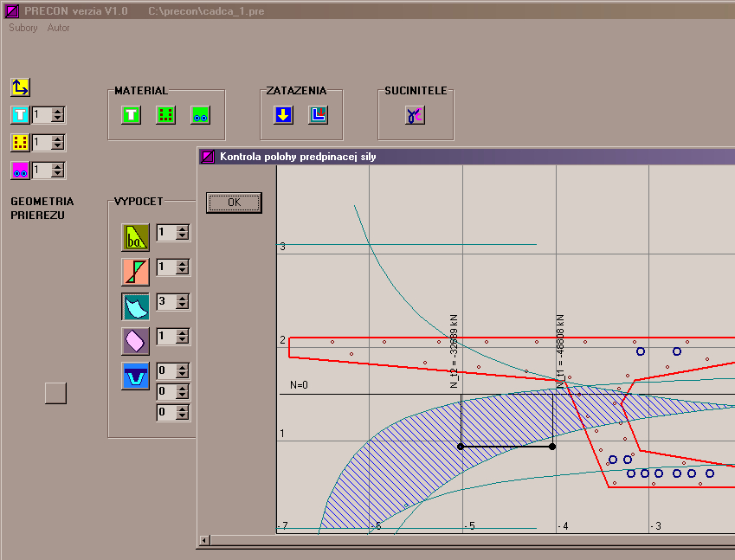Increment the stepper beside the yellow dots icon

click(57, 138)
